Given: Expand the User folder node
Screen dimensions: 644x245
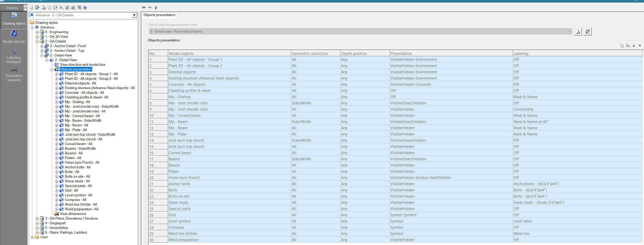Looking at the screenshot, I should click(32, 237).
